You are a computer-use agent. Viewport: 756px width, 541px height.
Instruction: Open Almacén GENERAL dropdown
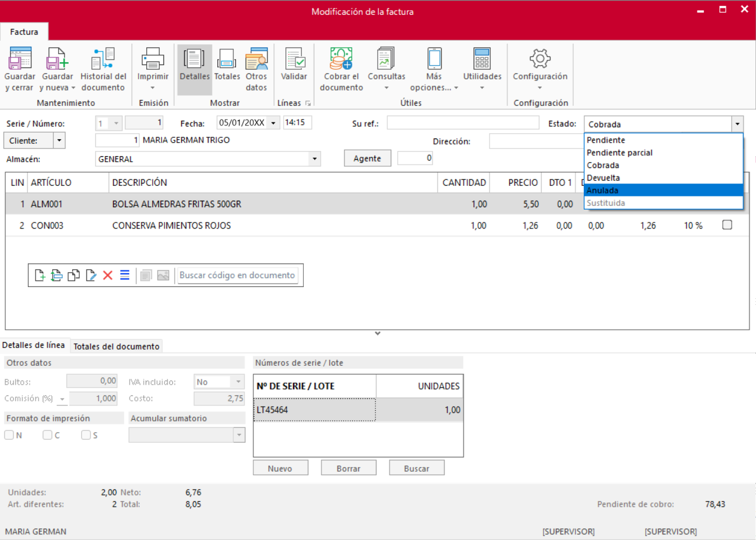click(x=315, y=159)
